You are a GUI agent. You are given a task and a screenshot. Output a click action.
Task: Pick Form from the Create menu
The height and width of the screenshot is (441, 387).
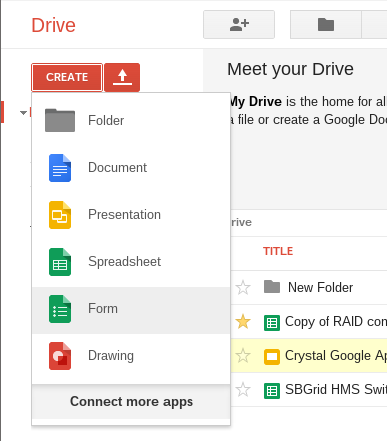(x=131, y=310)
